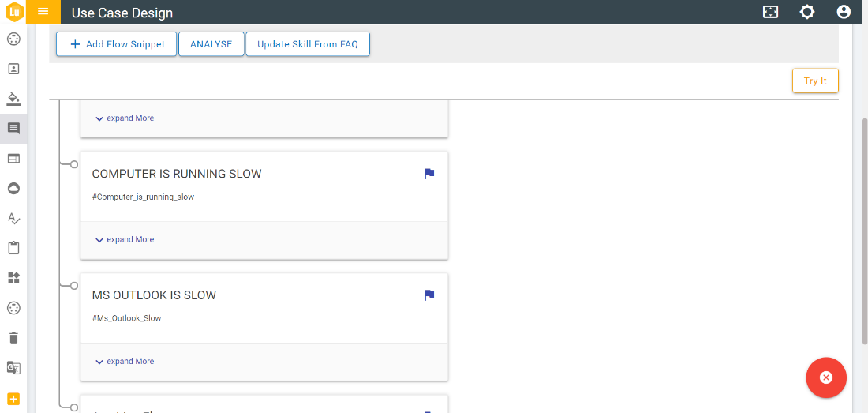Click the fullscreen icon in header
Image resolution: width=868 pixels, height=413 pixels.
pos(770,12)
